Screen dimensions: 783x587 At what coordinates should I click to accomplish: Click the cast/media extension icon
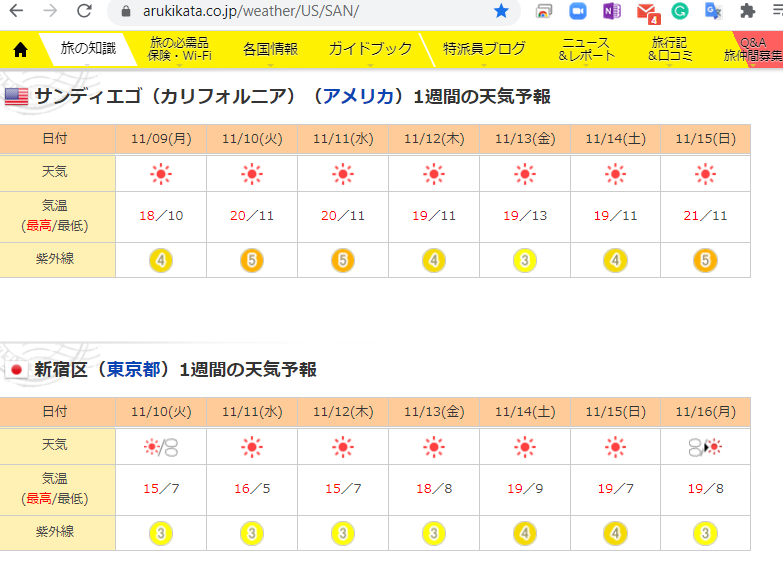(544, 11)
